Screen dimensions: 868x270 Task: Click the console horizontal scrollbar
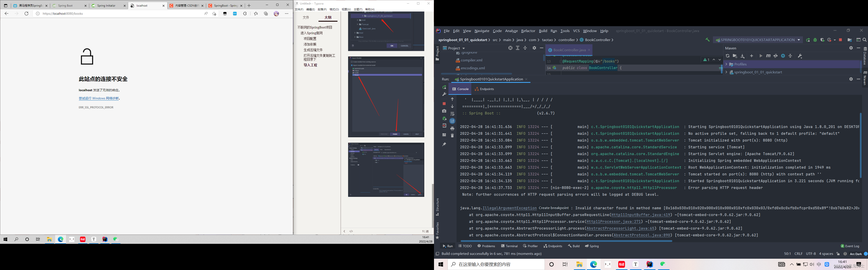[566, 241]
